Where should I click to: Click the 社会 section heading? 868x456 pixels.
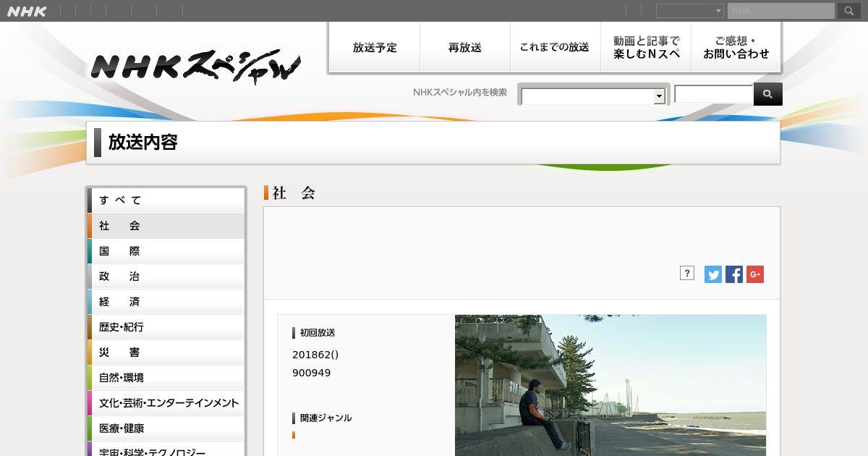[x=294, y=193]
